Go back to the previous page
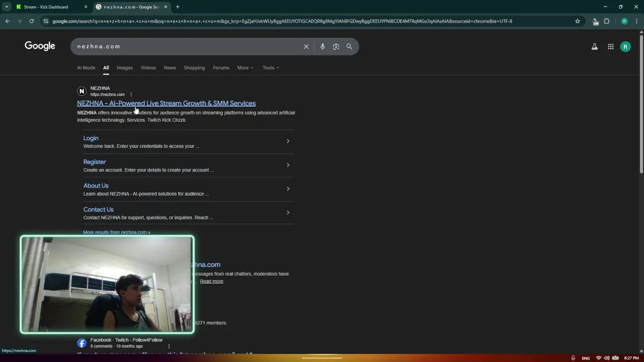644x362 pixels. tap(7, 21)
